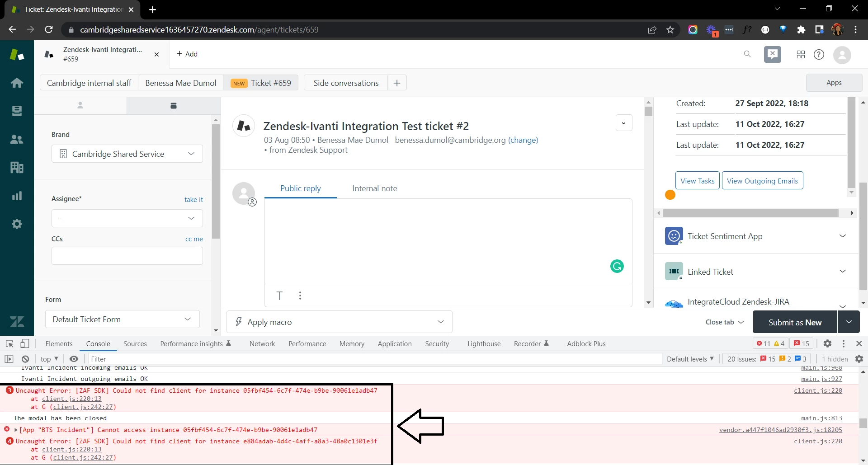Screen dimensions: 868x465
Task: Bookmark this page with the star icon
Action: click(670, 30)
